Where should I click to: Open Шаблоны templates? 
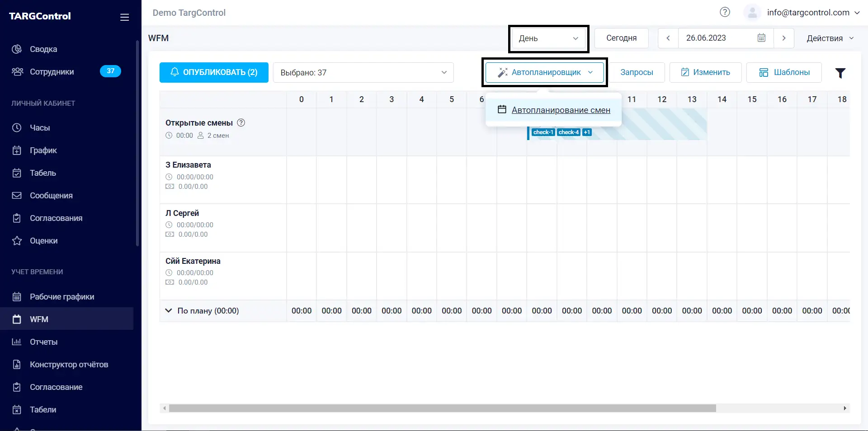point(784,72)
